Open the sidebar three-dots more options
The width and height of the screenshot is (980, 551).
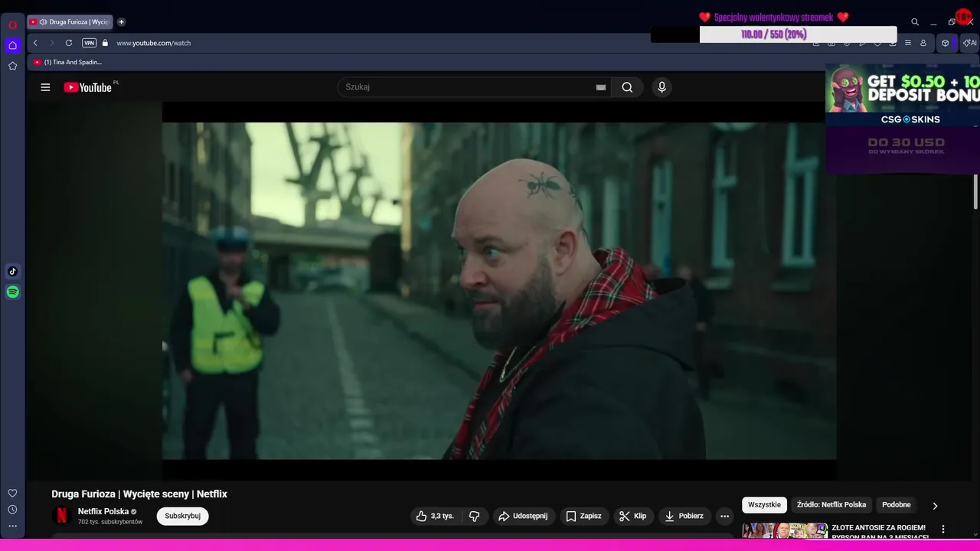click(x=12, y=526)
